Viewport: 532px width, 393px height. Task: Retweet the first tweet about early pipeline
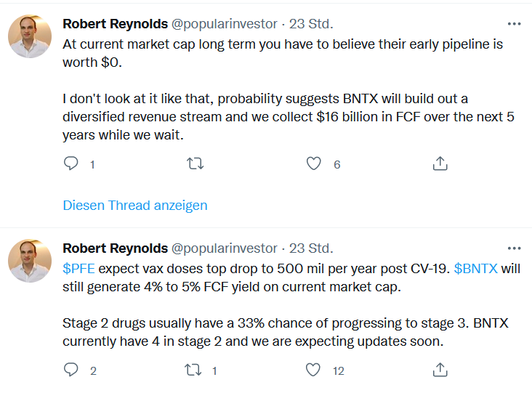[x=195, y=164]
